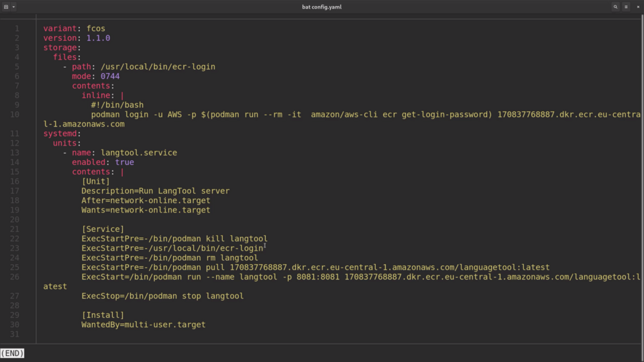Click 'After=network-online.target' line
This screenshot has width=644, height=362.
click(146, 200)
